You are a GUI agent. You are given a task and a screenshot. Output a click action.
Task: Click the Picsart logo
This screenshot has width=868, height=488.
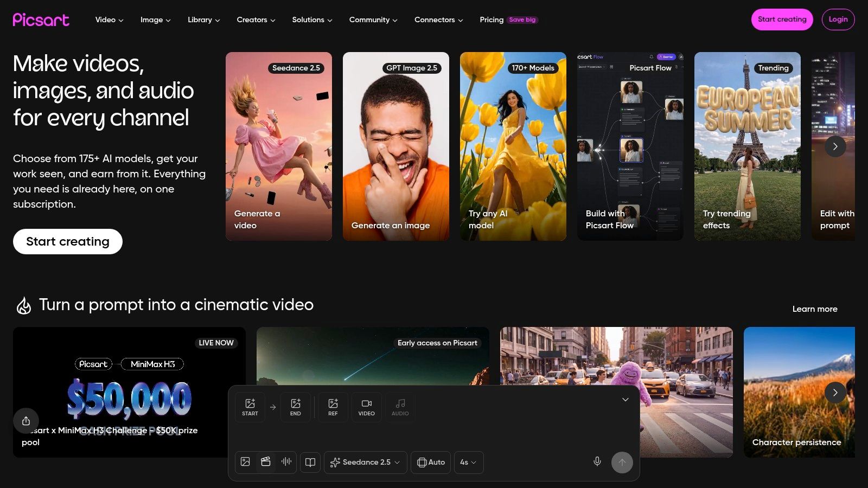(x=41, y=20)
